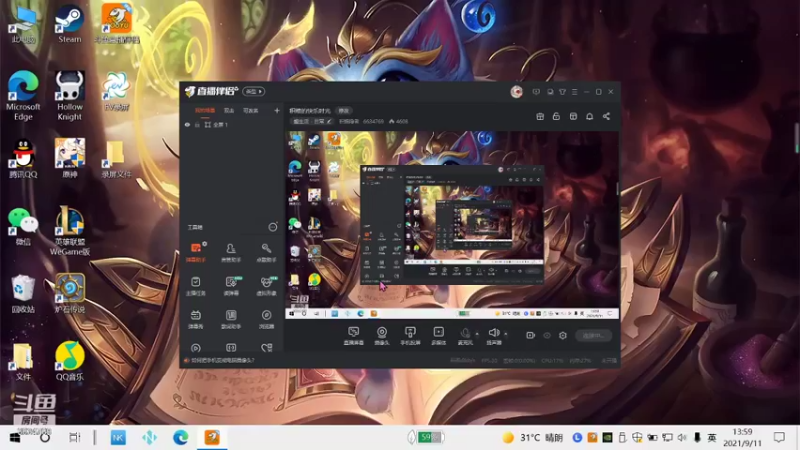This screenshot has width=800, height=450.
Task: Click the small window icon in title bar
Action: [550, 92]
